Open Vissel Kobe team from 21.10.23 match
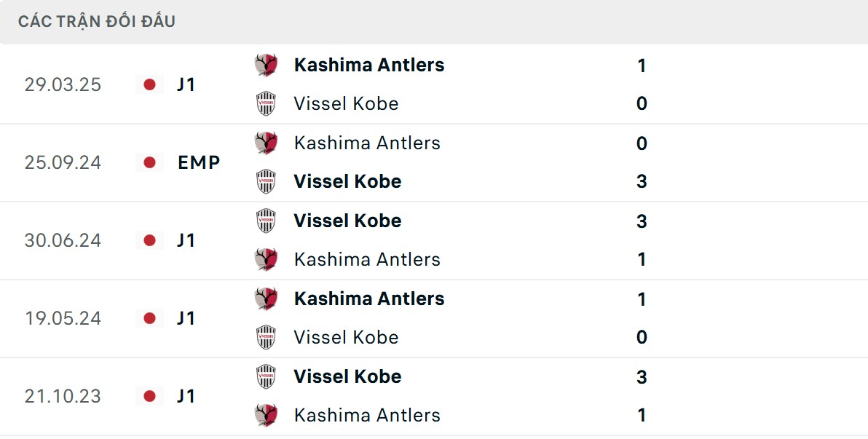Image resolution: width=868 pixels, height=439 pixels. click(347, 376)
